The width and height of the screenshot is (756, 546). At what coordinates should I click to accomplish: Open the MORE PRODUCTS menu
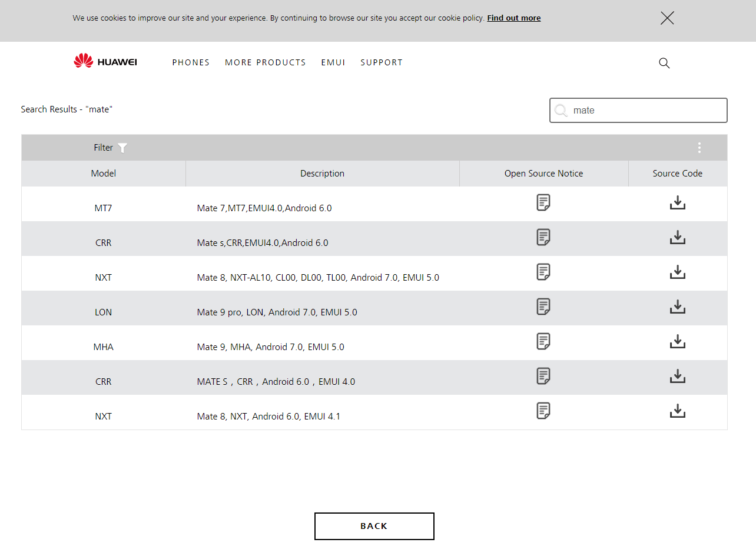(x=266, y=62)
